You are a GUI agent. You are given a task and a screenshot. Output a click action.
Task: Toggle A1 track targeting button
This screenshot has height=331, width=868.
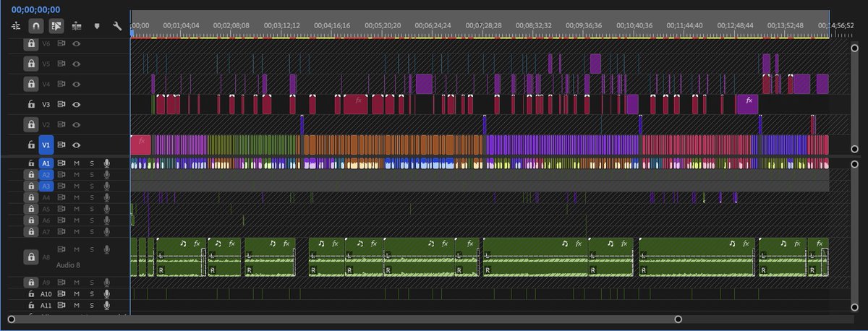pyautogui.click(x=46, y=163)
